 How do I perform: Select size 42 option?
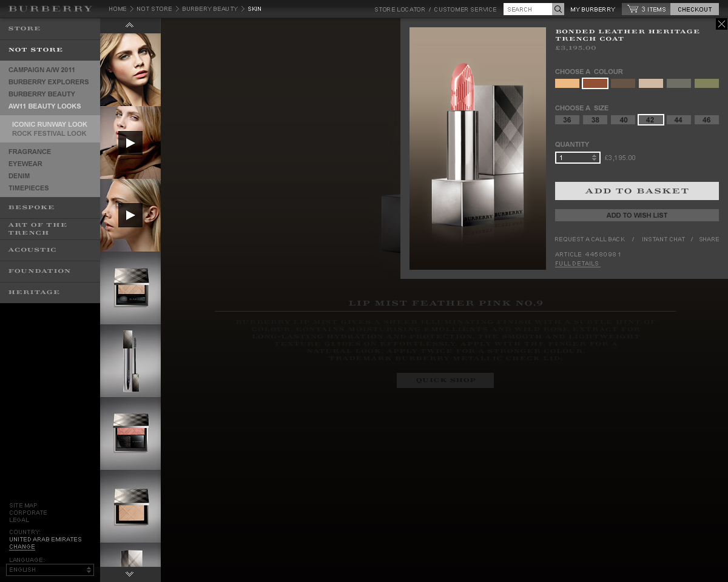[x=650, y=120]
